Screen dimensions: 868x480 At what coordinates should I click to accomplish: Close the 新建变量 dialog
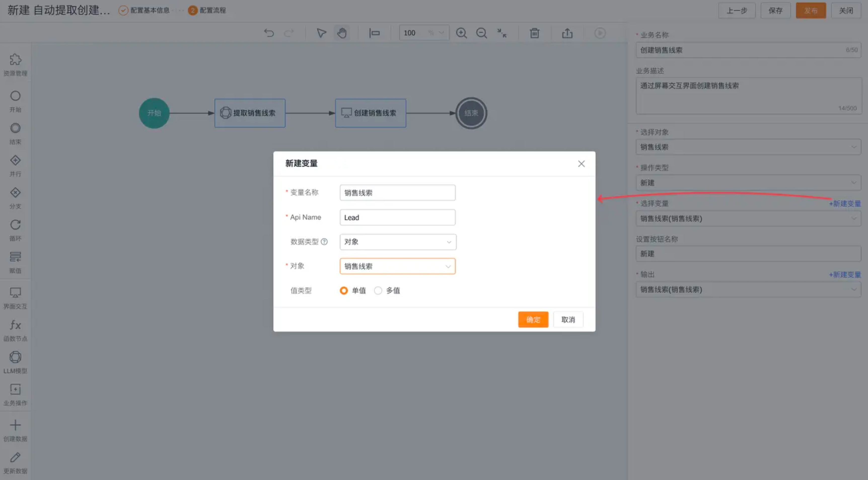[x=581, y=164]
